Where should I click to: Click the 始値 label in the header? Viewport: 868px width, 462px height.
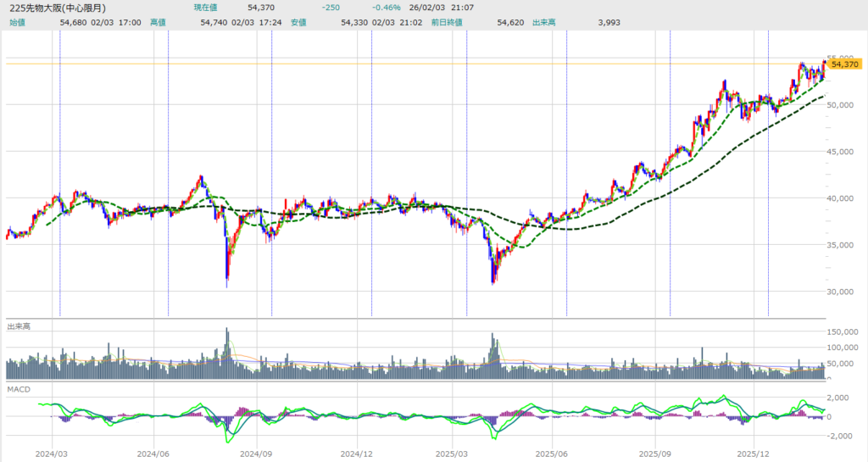[x=17, y=22]
